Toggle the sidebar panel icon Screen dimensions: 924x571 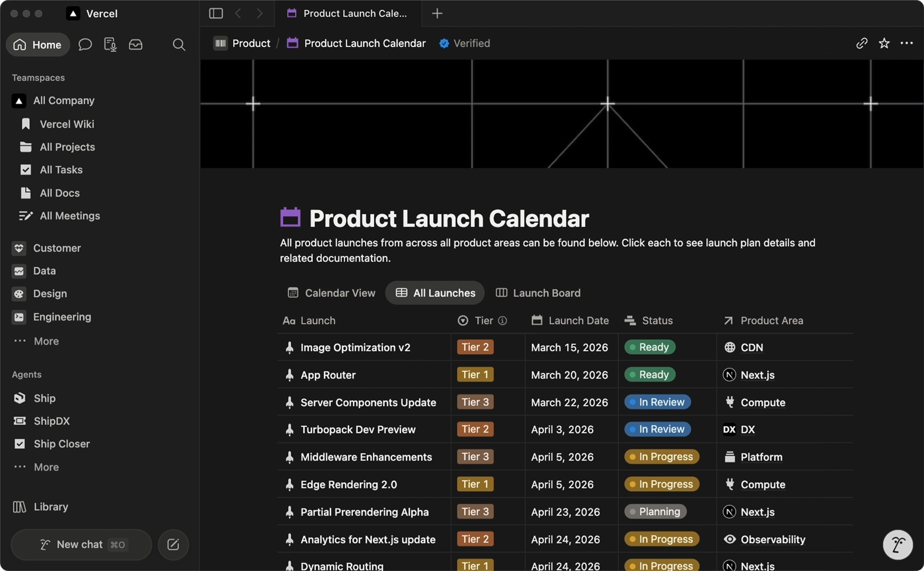click(216, 14)
